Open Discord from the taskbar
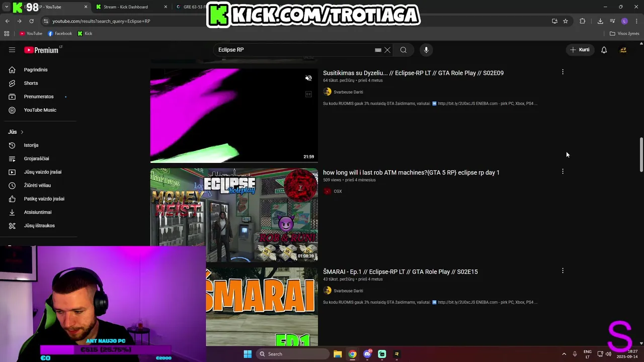The image size is (644, 362). tap(367, 354)
